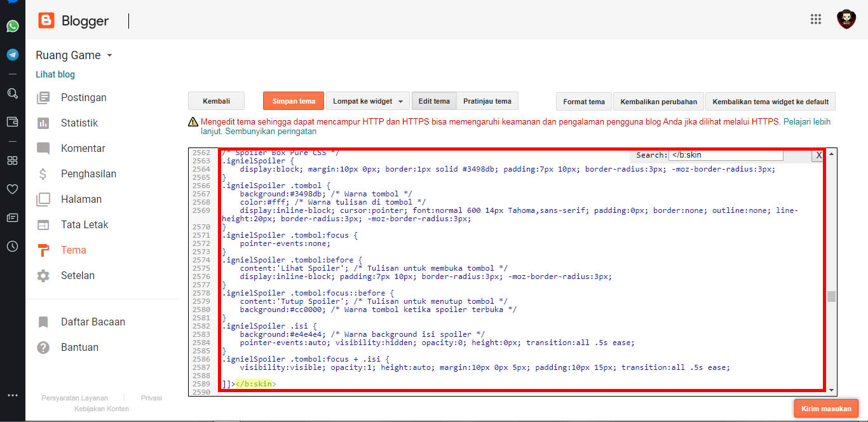Click the Kembali button
Screen dimensions: 868x422
point(216,101)
